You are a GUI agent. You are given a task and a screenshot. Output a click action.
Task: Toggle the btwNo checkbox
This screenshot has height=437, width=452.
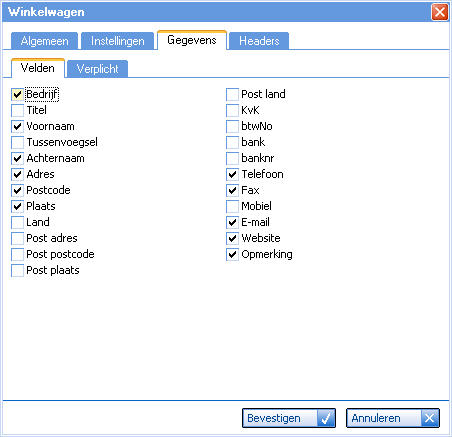[x=232, y=126]
